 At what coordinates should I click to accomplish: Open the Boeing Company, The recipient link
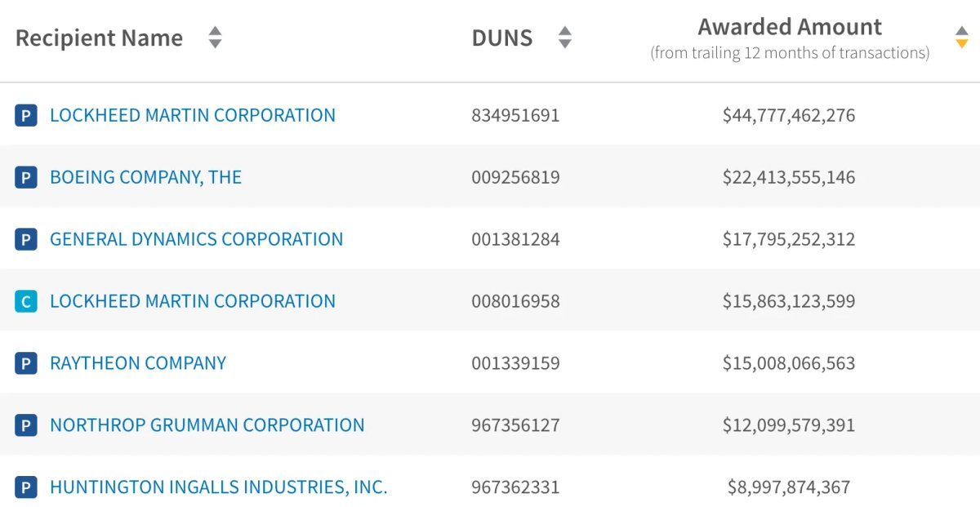pyautogui.click(x=146, y=177)
